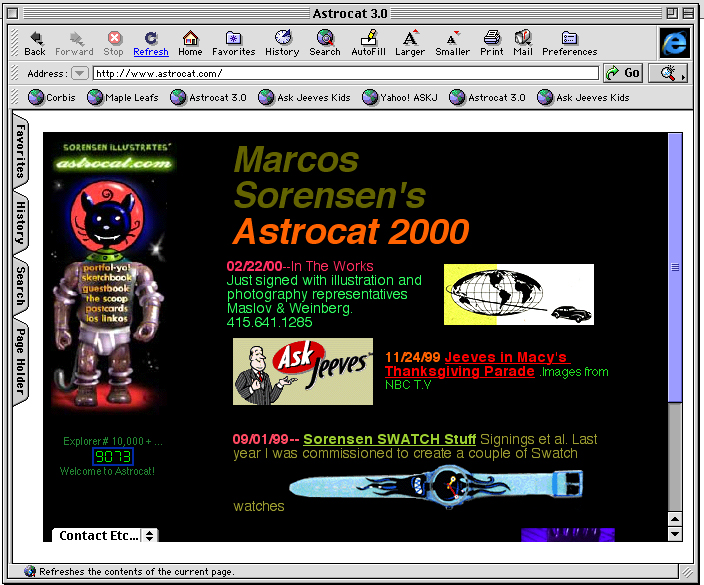Open the Maple Leafs favorites bar link

click(123, 97)
